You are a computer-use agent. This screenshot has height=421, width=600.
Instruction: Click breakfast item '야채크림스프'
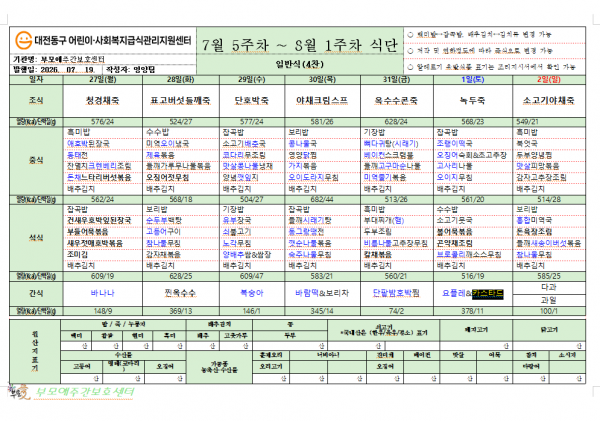point(322,101)
